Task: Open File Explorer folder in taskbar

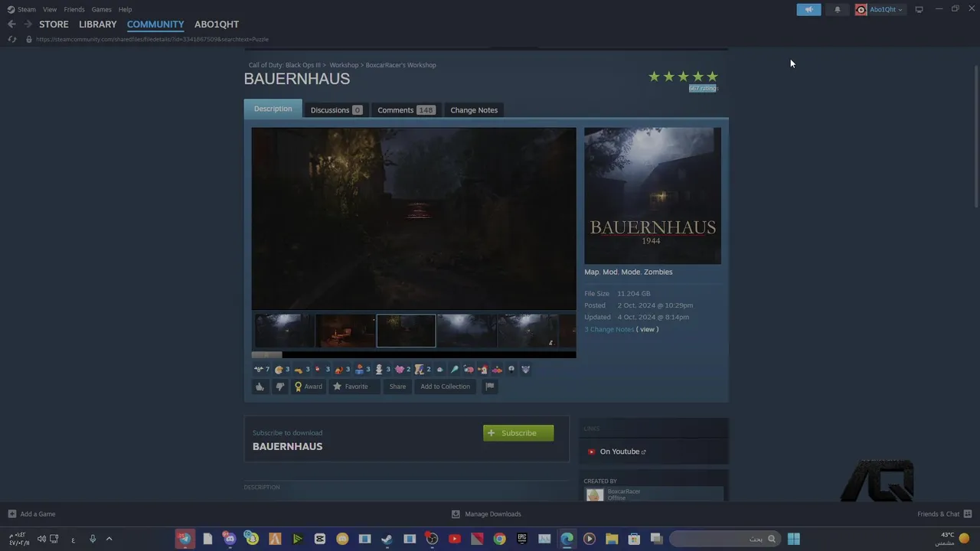Action: click(612, 539)
